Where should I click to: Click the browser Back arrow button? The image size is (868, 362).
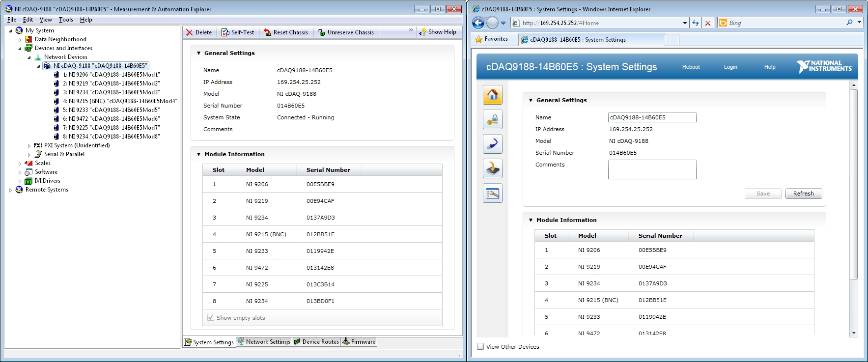pyautogui.click(x=478, y=23)
